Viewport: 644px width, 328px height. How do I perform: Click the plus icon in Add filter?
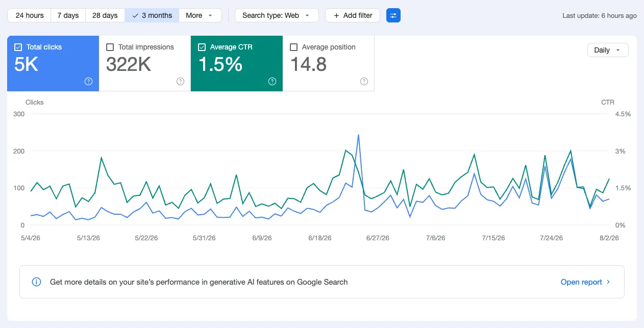pyautogui.click(x=336, y=15)
